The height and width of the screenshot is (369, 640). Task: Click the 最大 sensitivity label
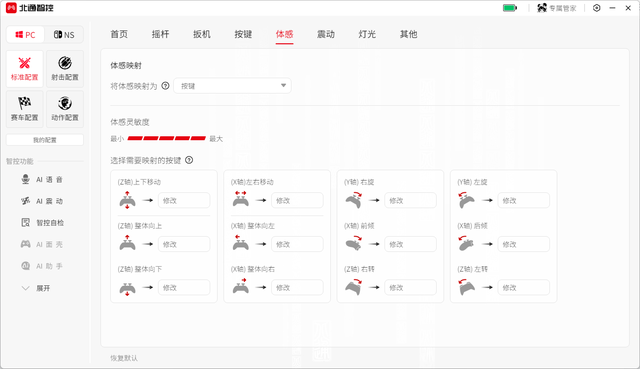tap(216, 139)
